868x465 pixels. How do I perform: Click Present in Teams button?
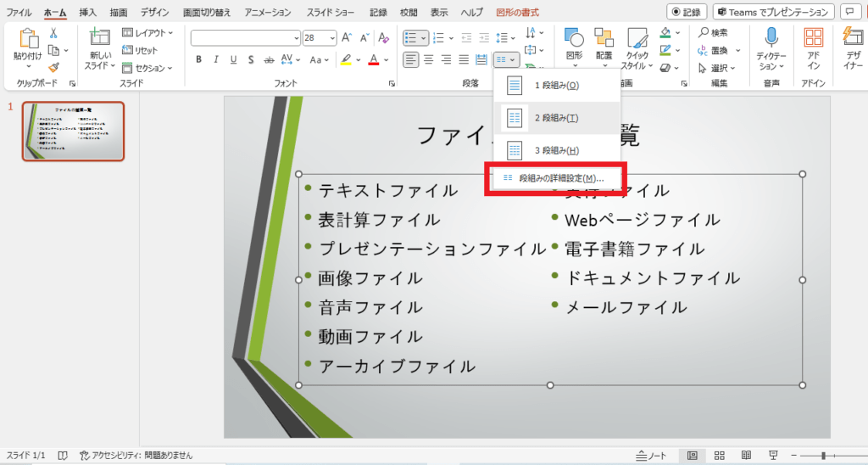pyautogui.click(x=773, y=12)
